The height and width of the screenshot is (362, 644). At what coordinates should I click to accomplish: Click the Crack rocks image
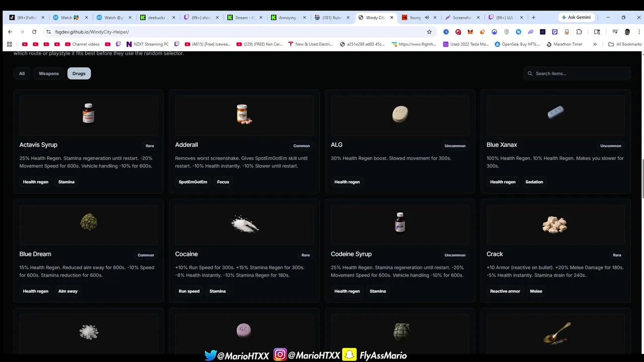555,224
